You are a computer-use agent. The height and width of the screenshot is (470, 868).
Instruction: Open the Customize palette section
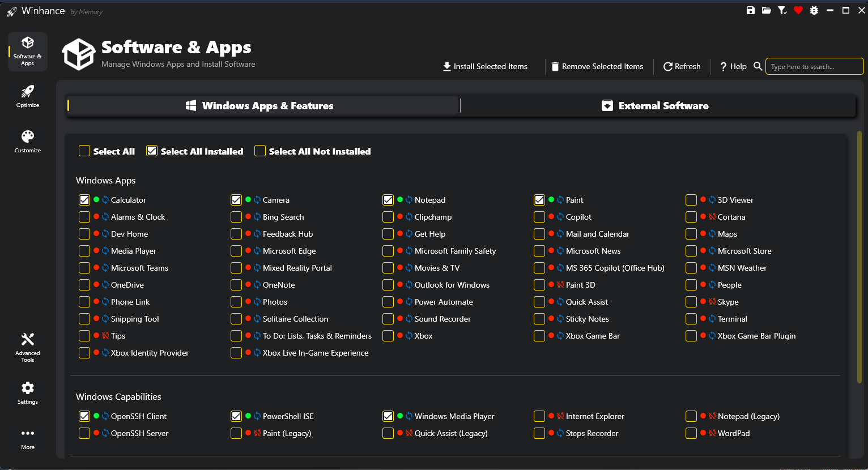point(28,142)
